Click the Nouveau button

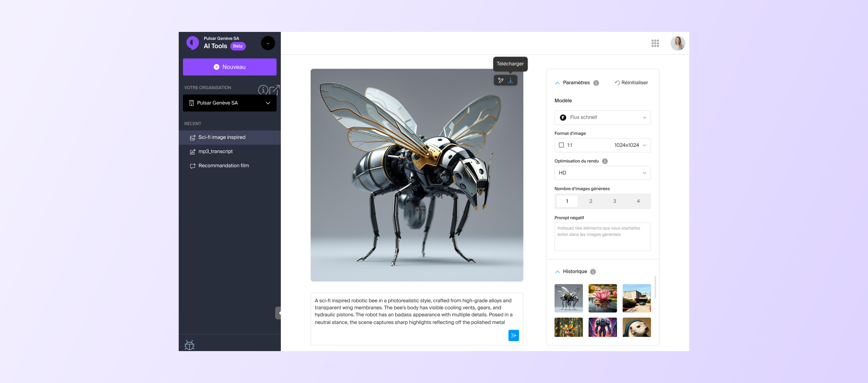[230, 67]
